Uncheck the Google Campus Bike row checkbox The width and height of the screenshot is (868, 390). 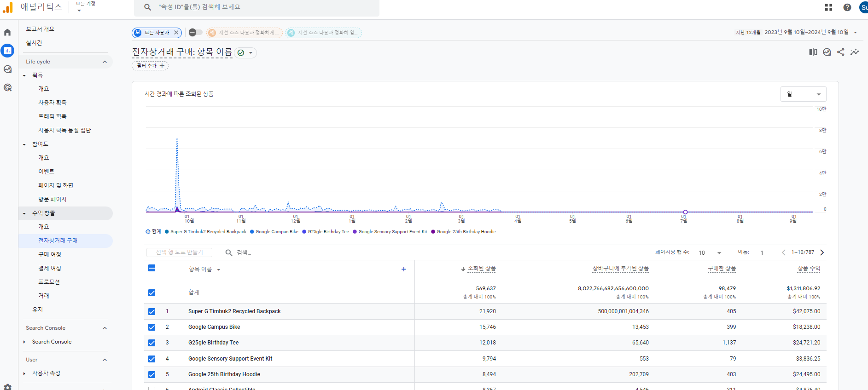coord(151,327)
